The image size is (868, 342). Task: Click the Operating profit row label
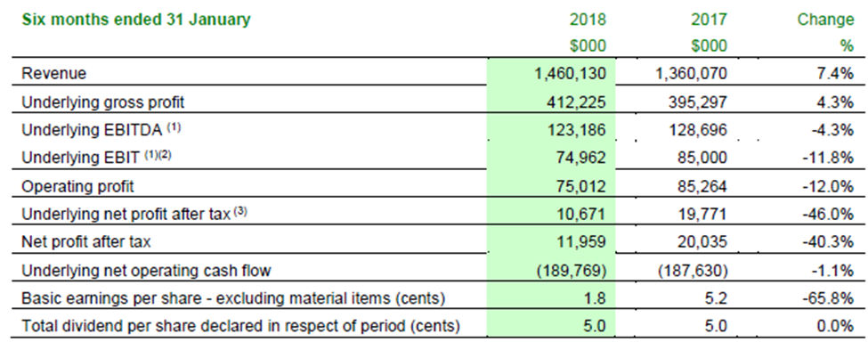77,186
